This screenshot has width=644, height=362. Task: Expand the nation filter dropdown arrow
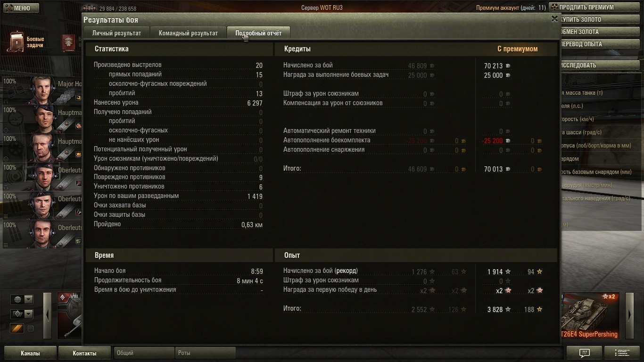pyautogui.click(x=29, y=299)
